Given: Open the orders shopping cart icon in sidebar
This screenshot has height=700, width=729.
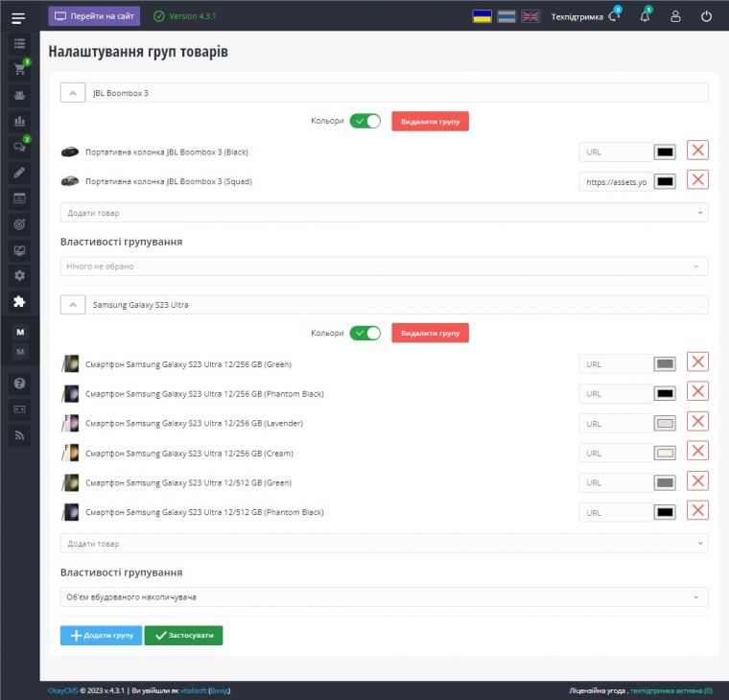Looking at the screenshot, I should (x=19, y=69).
